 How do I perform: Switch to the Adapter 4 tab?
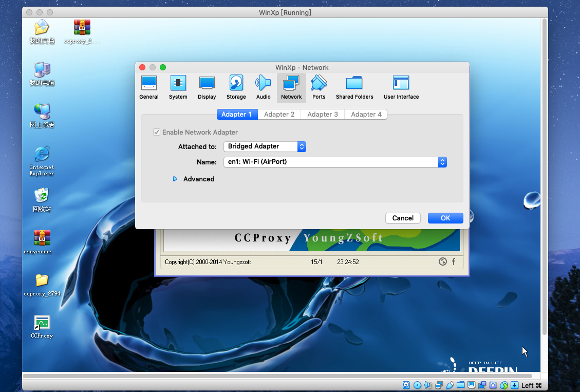coord(366,115)
